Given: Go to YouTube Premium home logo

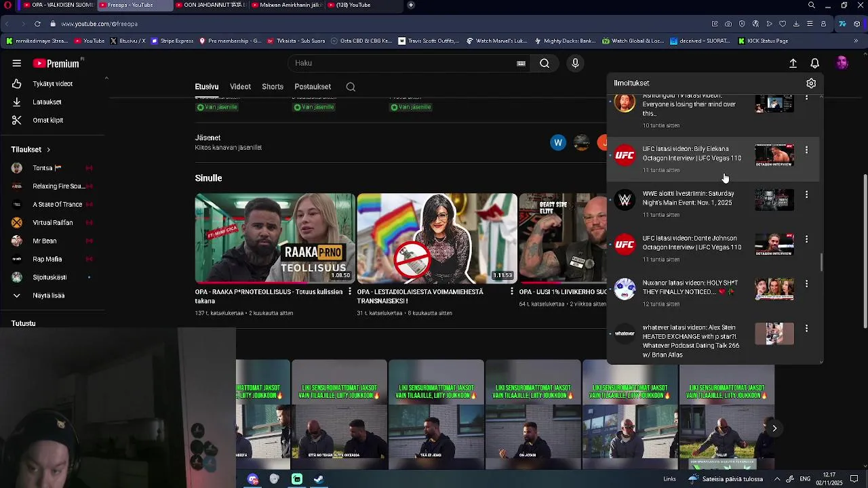Looking at the screenshot, I should [x=57, y=63].
